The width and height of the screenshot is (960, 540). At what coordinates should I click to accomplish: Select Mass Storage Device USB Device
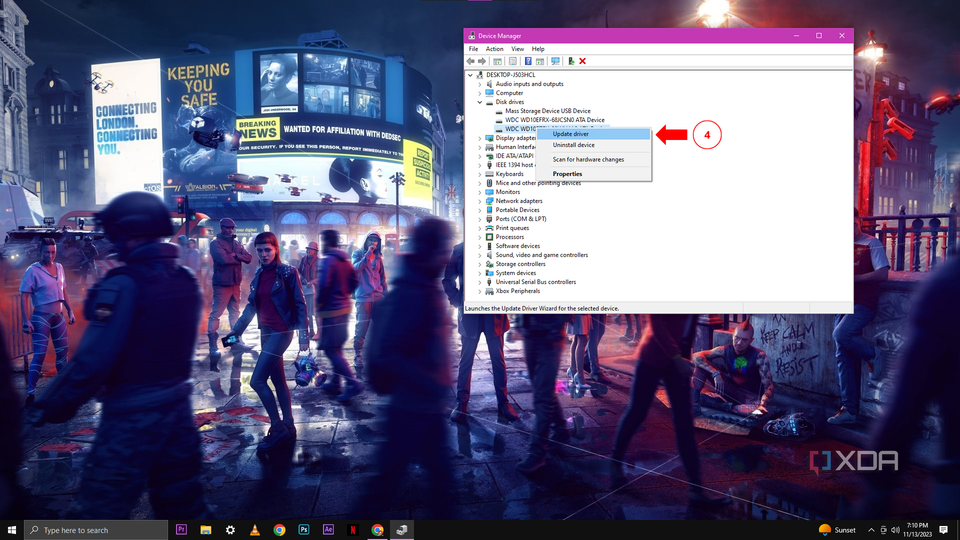coord(548,111)
